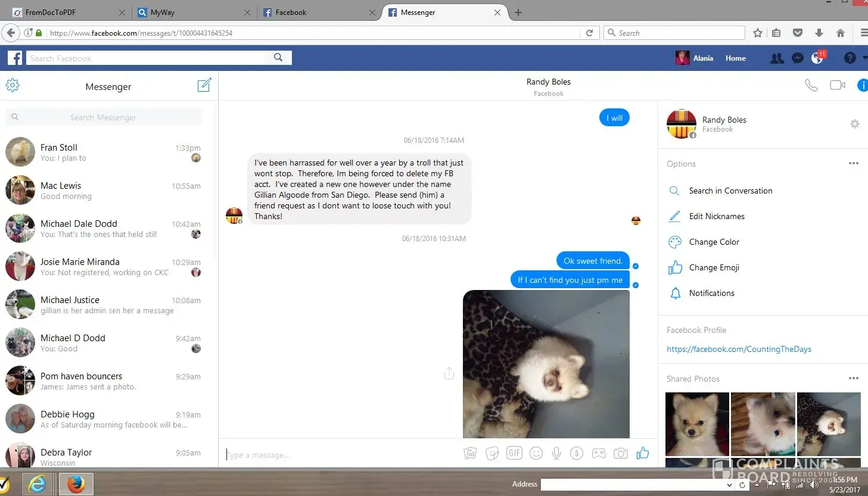The width and height of the screenshot is (868, 496).
Task: Open the bookmarks list icon in toolbar
Action: [x=776, y=33]
